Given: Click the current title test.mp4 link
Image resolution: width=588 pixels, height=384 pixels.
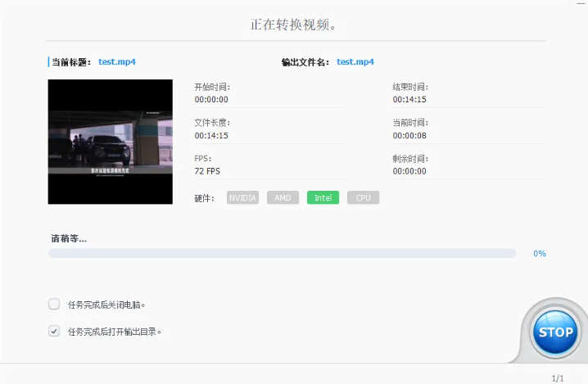Looking at the screenshot, I should pyautogui.click(x=117, y=62).
